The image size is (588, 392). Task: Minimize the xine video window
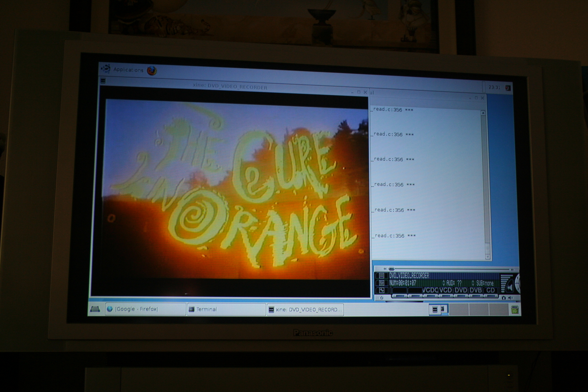pos(352,92)
